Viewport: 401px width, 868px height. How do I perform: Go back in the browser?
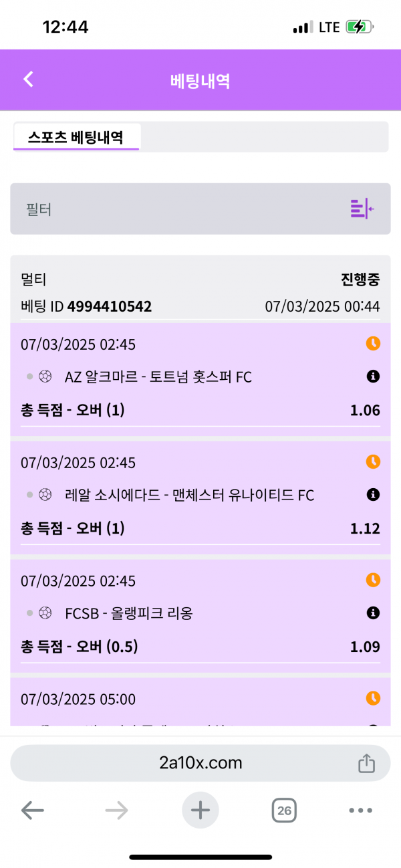click(x=32, y=811)
